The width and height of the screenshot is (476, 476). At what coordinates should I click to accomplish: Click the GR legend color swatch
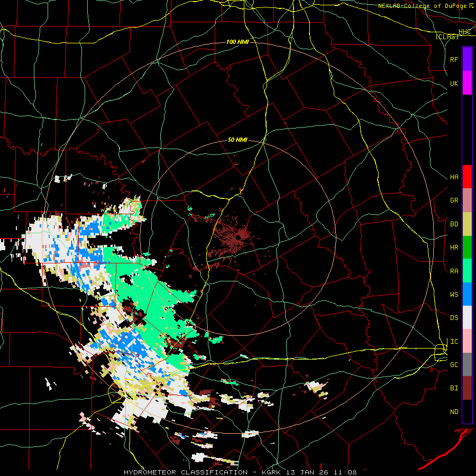pos(467,200)
